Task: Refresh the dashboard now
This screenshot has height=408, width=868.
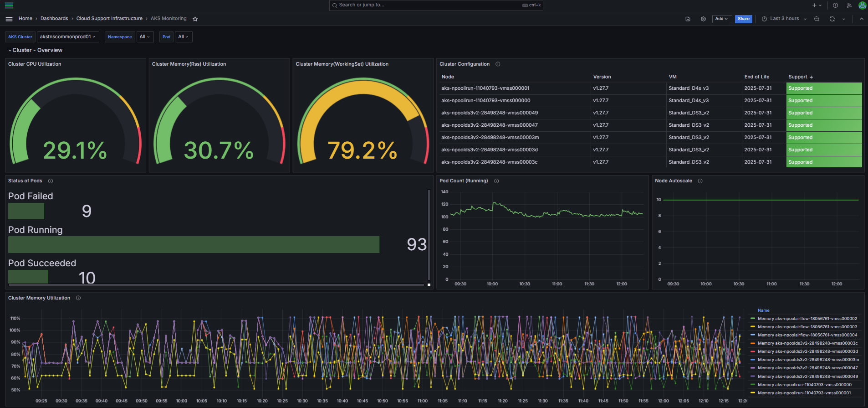Action: (x=832, y=19)
